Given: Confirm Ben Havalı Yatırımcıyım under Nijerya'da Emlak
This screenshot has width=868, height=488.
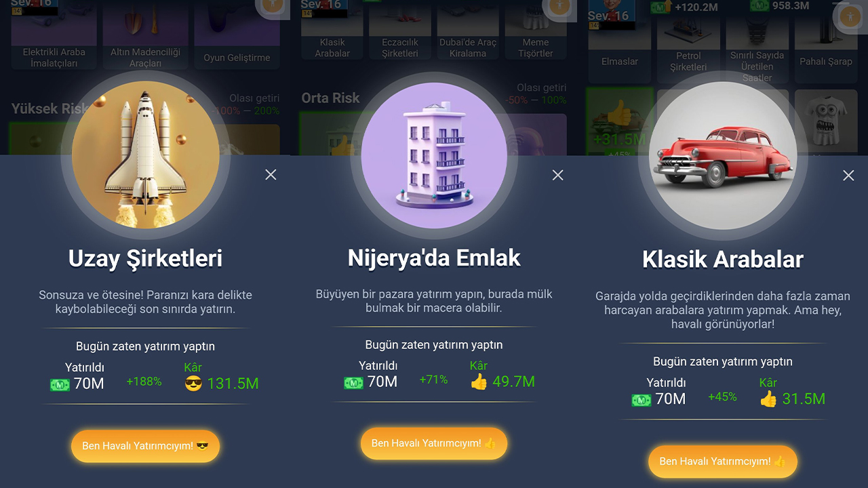Looking at the screenshot, I should click(434, 443).
